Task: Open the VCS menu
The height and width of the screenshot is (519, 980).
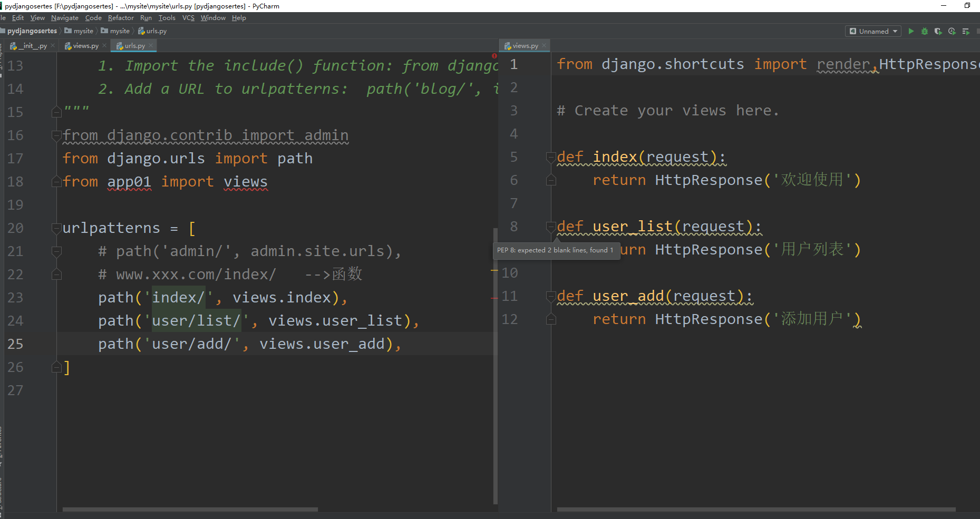Action: pos(188,18)
